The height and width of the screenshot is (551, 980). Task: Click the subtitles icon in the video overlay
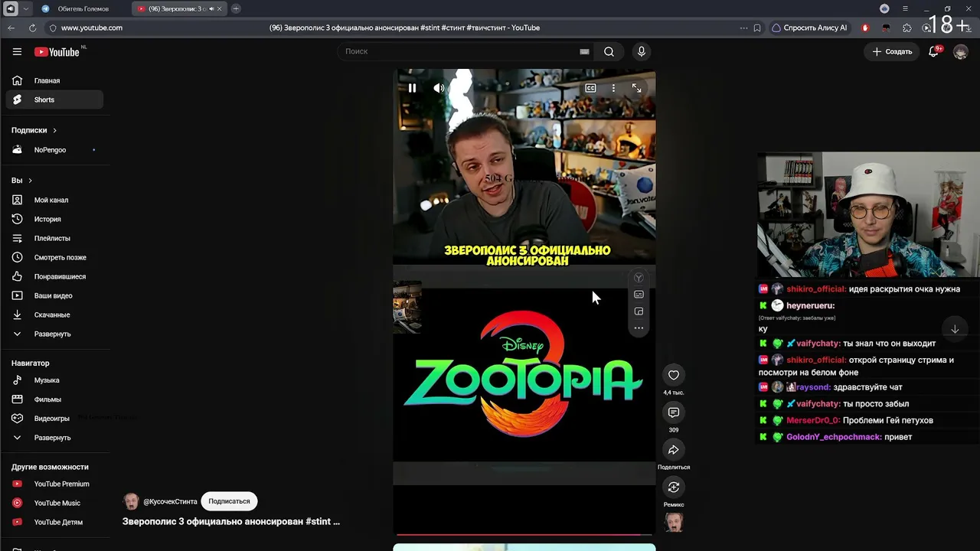tap(639, 295)
